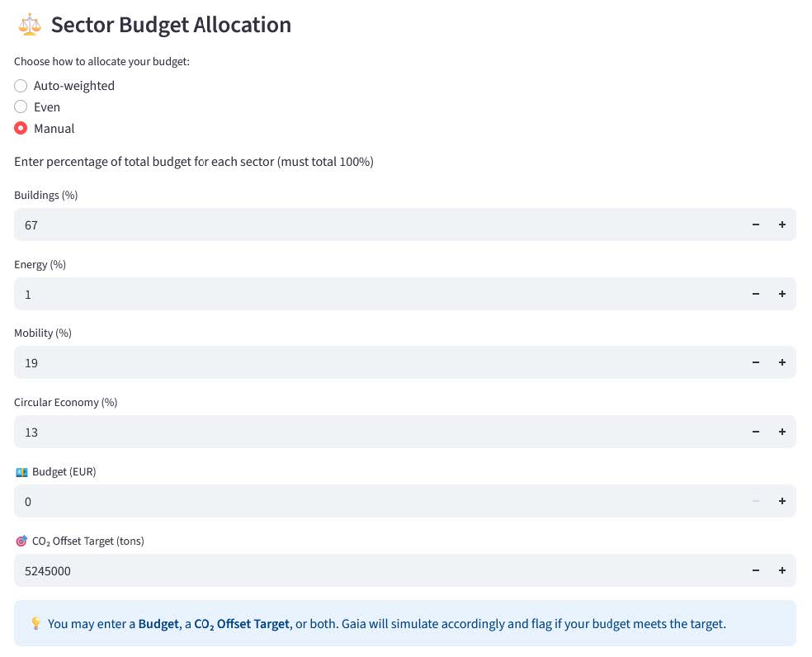812x657 pixels.
Task: Increase Circular Economy percentage
Action: pyautogui.click(x=781, y=432)
